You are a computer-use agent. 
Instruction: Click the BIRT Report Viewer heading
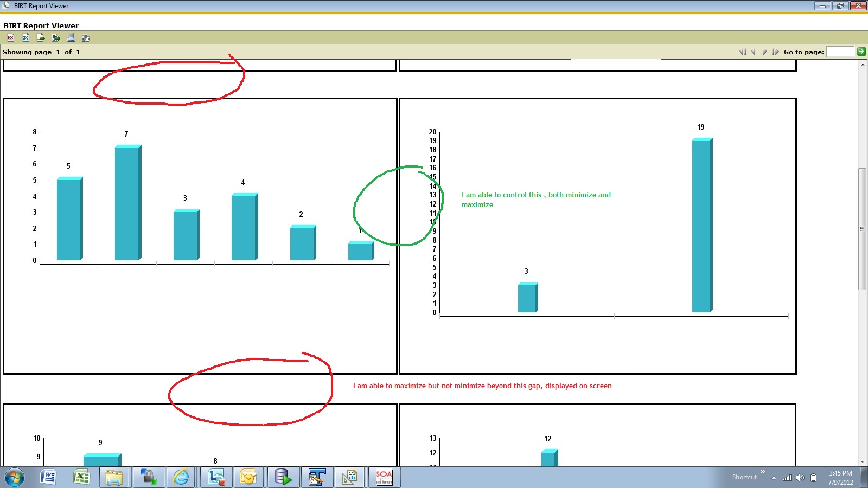pyautogui.click(x=41, y=25)
